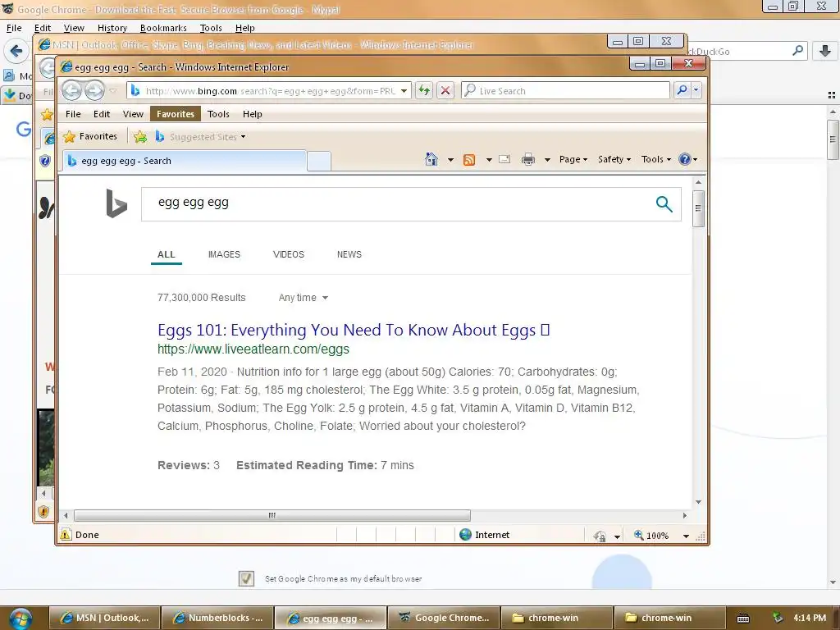The height and width of the screenshot is (630, 840).
Task: Click the Live Search input field
Action: 565,90
